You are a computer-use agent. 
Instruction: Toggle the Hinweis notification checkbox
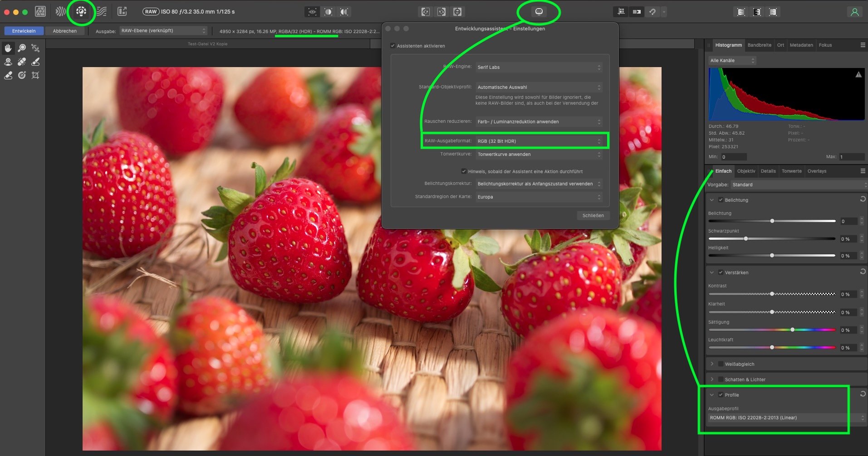(464, 171)
